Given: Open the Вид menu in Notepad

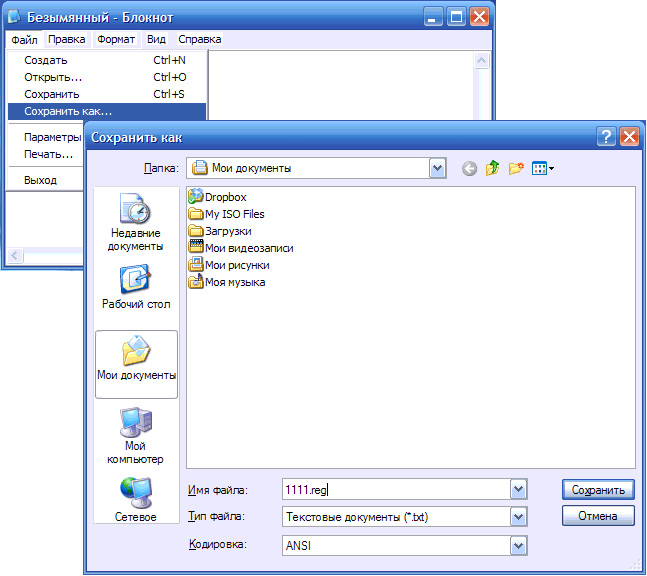Looking at the screenshot, I should [156, 39].
